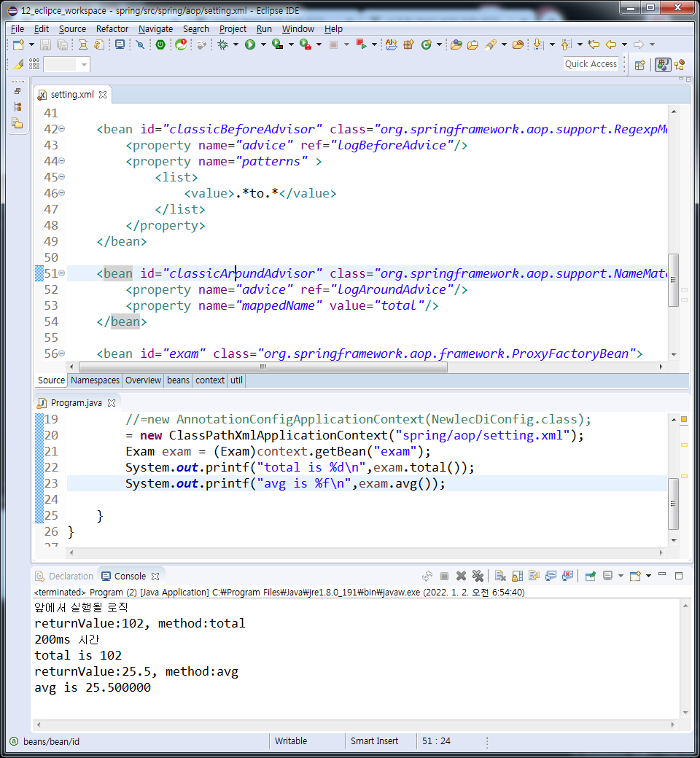
Task: Toggle Show Console on standard output change
Action: (551, 576)
